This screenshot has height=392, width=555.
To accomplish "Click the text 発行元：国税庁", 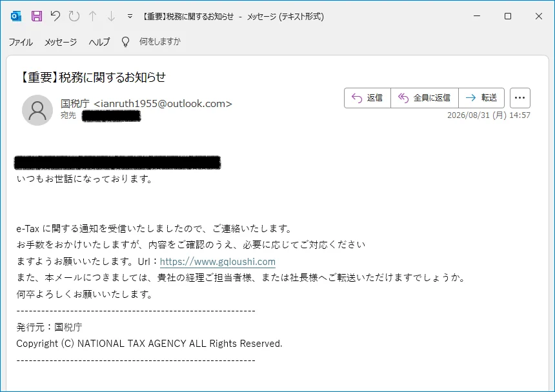I will [x=49, y=327].
